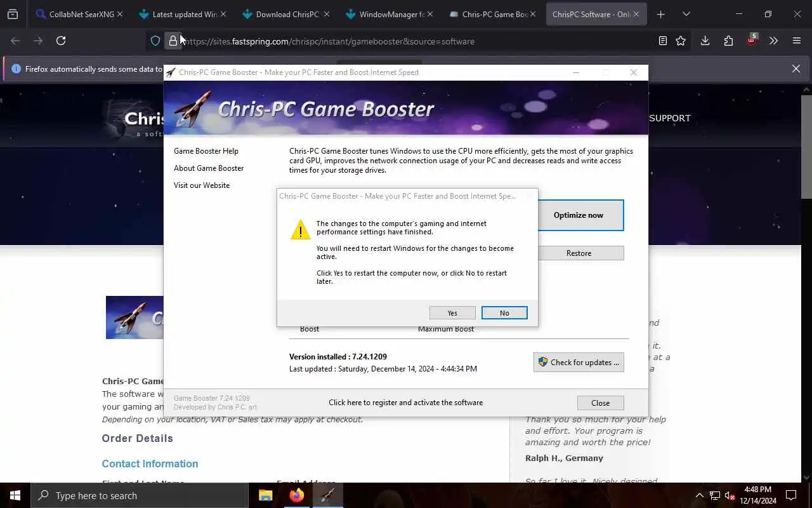The height and width of the screenshot is (508, 812).
Task: Click here to register and activate software
Action: [405, 403]
